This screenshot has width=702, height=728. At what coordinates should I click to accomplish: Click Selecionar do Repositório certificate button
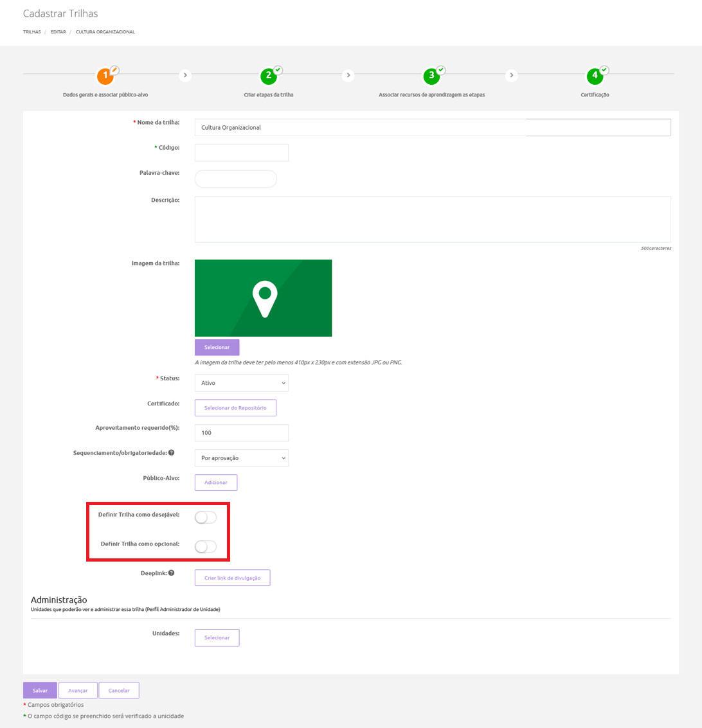pos(235,408)
